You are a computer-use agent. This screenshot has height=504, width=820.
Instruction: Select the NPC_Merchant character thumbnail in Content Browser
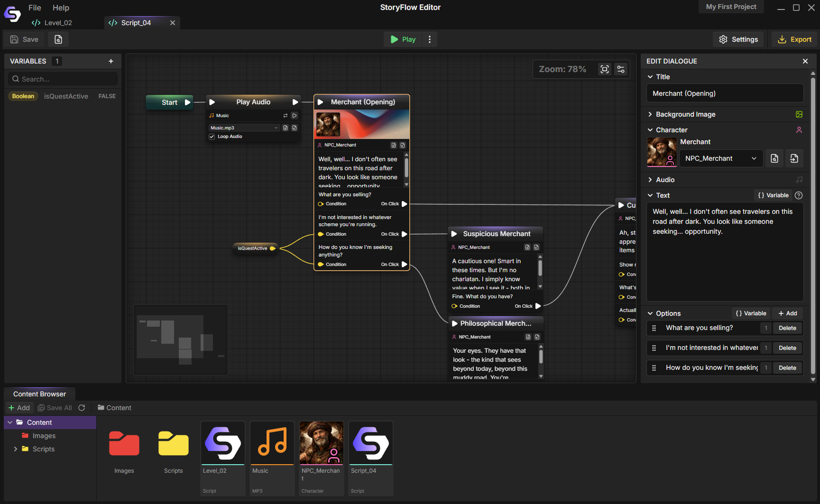(x=322, y=443)
